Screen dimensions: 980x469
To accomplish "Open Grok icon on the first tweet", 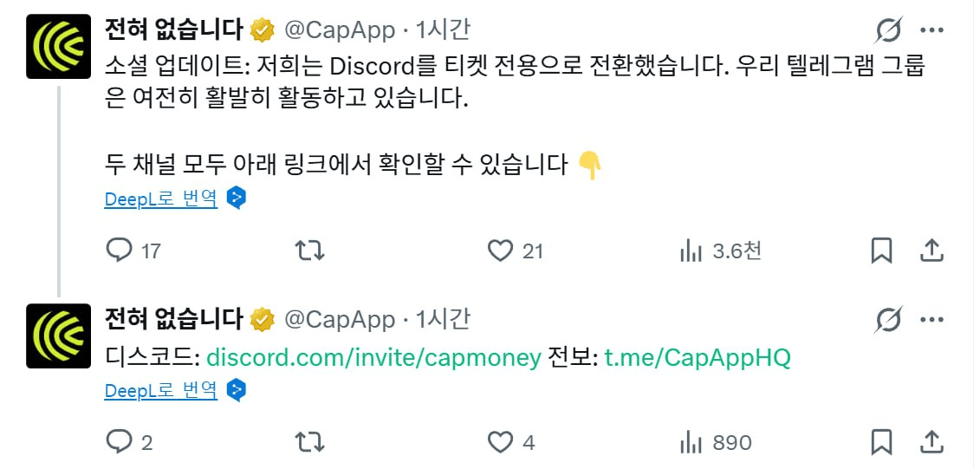I will [x=889, y=29].
